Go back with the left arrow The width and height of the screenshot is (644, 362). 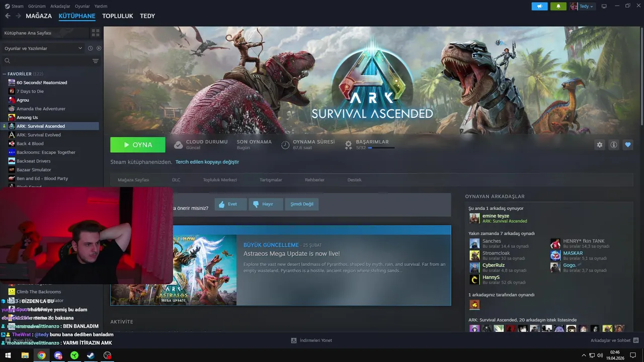click(8, 16)
